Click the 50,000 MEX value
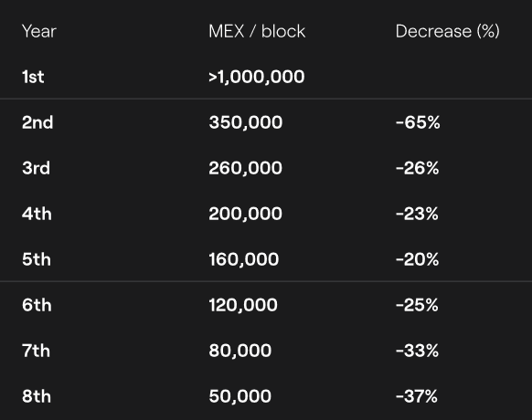532x420 pixels. 240,396
